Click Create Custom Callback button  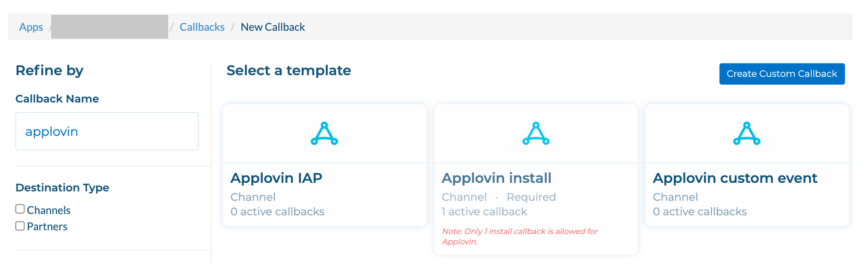click(x=782, y=74)
